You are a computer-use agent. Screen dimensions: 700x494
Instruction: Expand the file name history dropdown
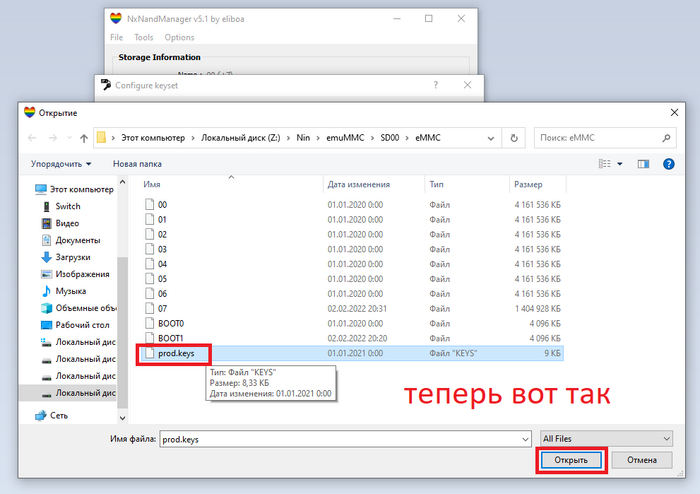tap(523, 438)
